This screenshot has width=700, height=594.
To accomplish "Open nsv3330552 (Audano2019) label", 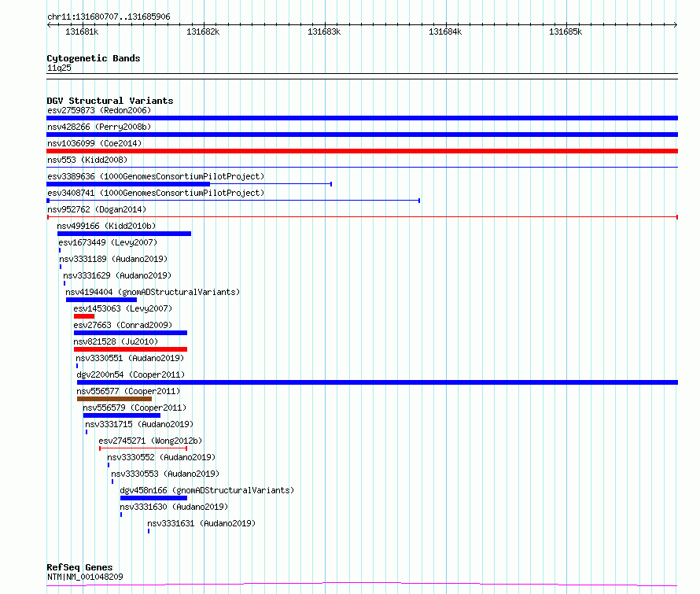I will point(161,457).
